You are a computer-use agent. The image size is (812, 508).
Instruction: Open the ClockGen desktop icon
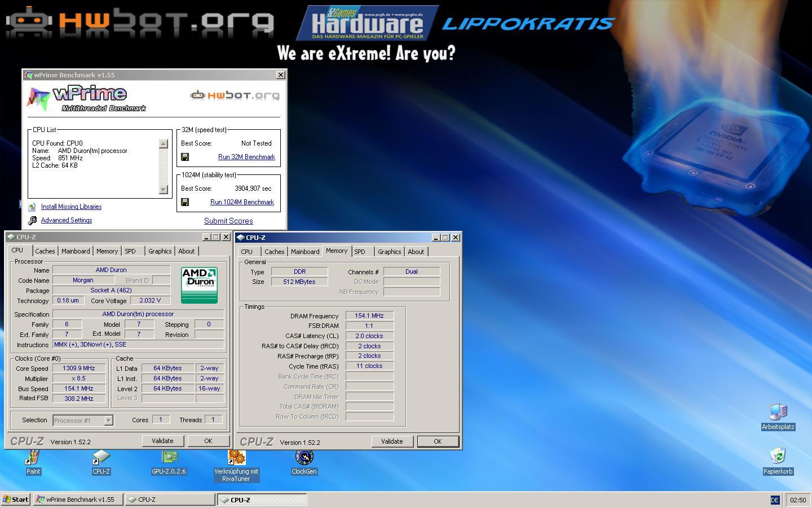[x=304, y=458]
